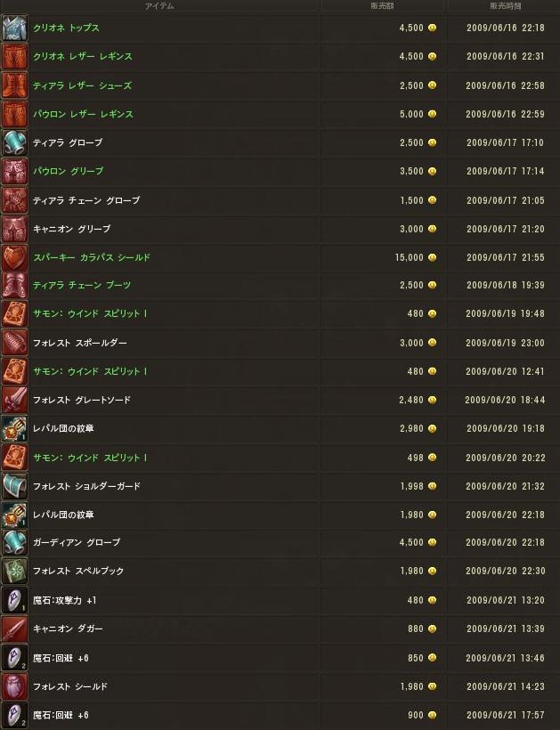Select the フォレスト シールド shield icon
Viewport: 560px width, 730px height.
coord(14,686)
